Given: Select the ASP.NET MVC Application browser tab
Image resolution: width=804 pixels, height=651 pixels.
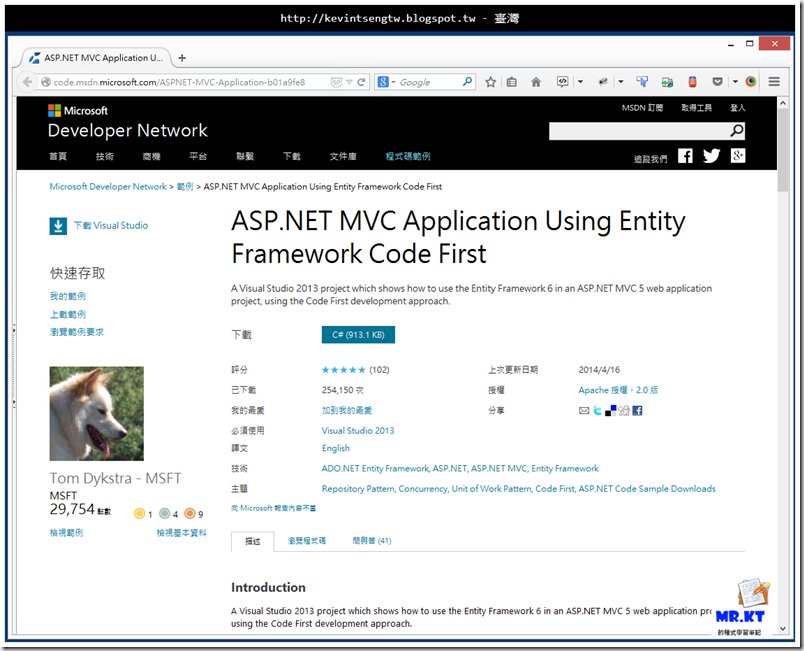Looking at the screenshot, I should (96, 58).
